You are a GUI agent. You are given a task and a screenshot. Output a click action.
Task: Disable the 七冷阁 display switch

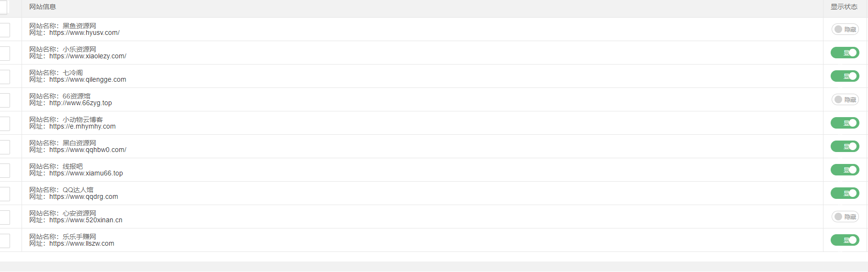click(x=845, y=76)
